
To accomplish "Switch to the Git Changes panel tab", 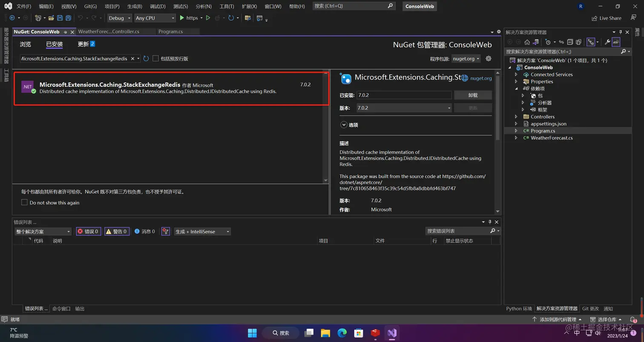I will click(x=590, y=309).
